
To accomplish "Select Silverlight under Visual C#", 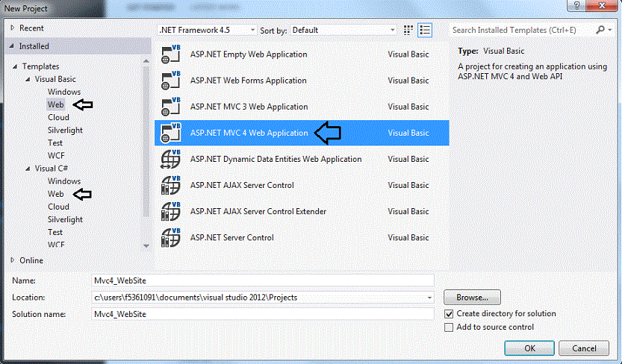I will click(65, 219).
